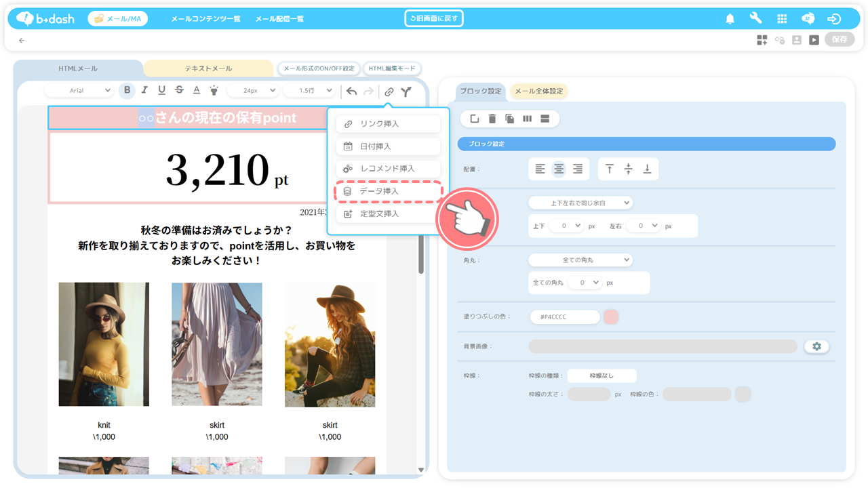Image resolution: width=868 pixels, height=488 pixels.
Task: Open the wrench settings icon
Action: pyautogui.click(x=755, y=19)
